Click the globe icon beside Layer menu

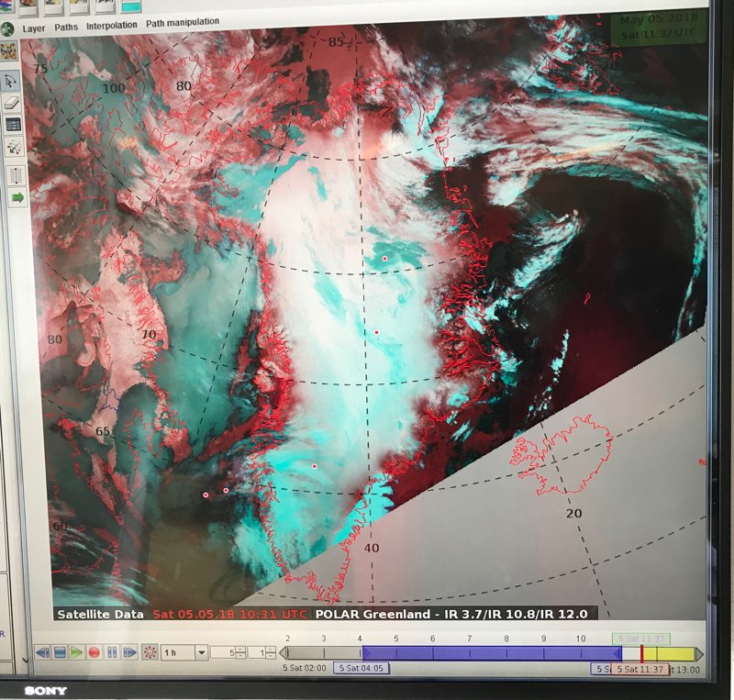click(7, 28)
